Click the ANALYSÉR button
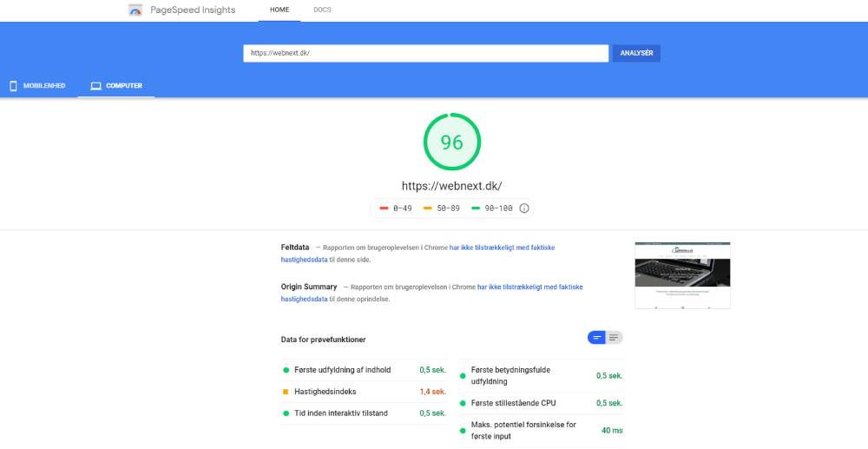868x449 pixels. tap(636, 53)
